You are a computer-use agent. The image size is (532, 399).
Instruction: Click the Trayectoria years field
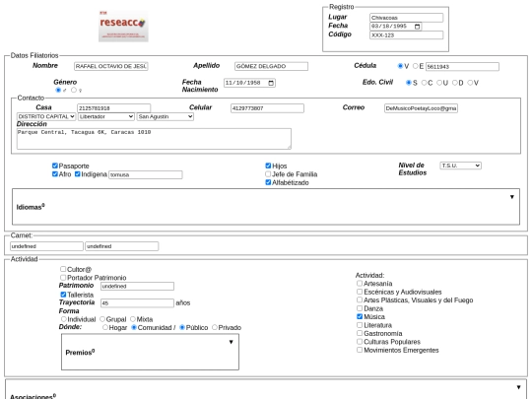[137, 303]
